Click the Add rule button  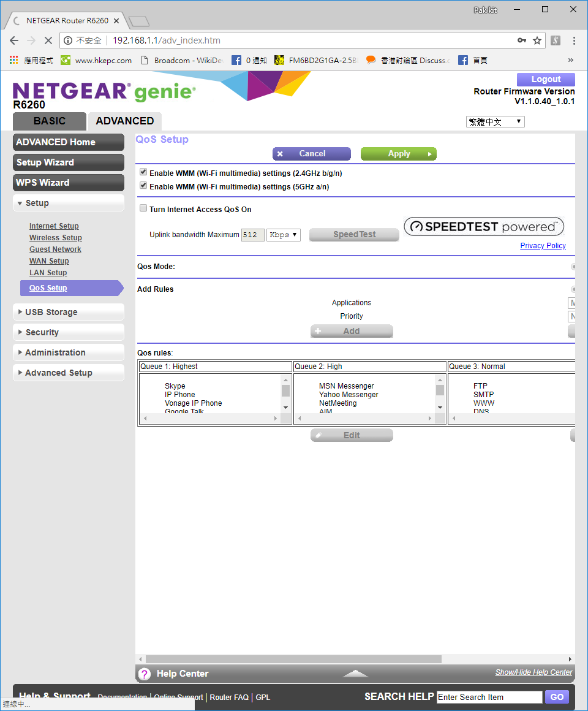coord(352,331)
